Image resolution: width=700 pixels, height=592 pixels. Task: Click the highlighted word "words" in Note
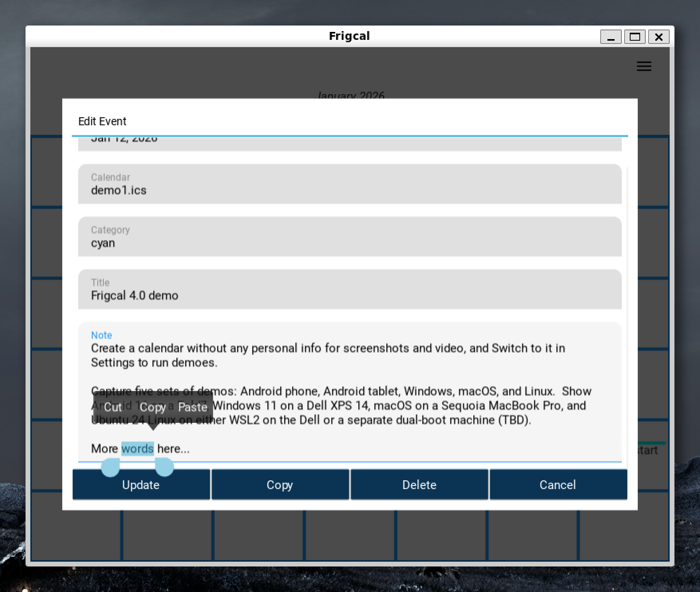point(137,449)
